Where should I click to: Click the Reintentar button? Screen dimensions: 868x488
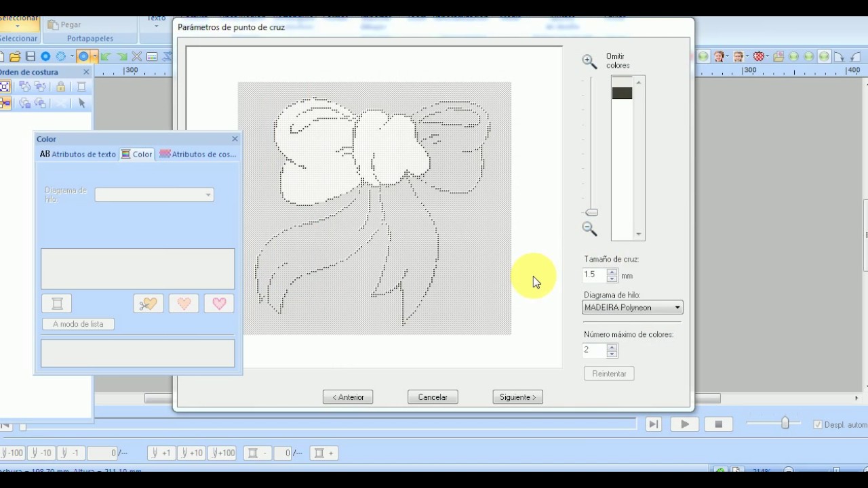pyautogui.click(x=609, y=373)
